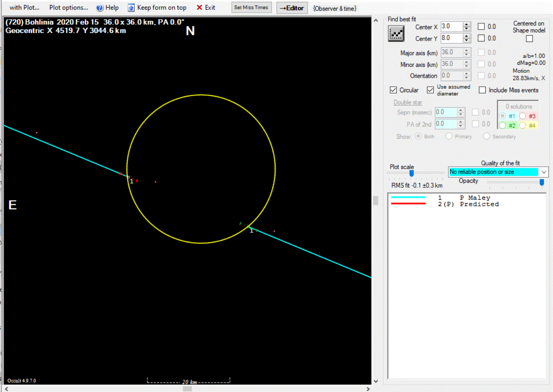Click the Major axis value field
Image resolution: width=553 pixels, height=392 pixels.
click(x=452, y=52)
